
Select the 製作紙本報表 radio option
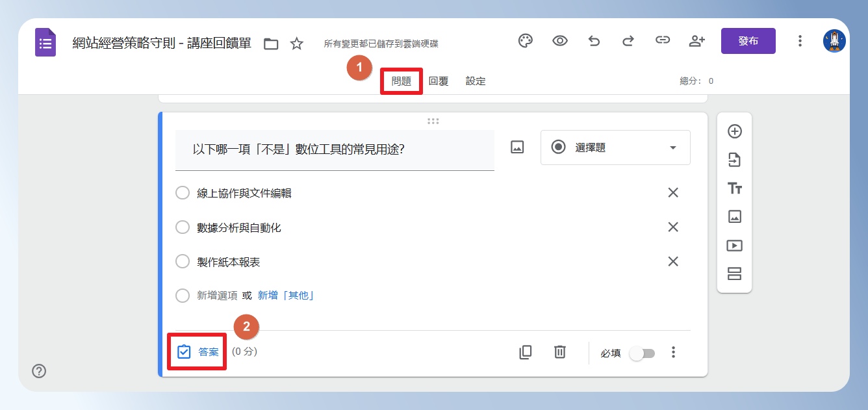183,262
